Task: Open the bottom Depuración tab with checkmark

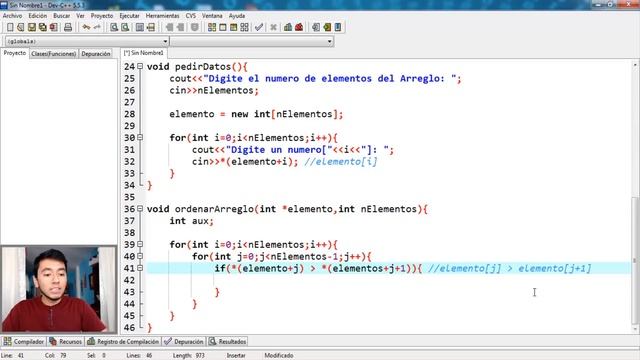Action: (x=184, y=341)
